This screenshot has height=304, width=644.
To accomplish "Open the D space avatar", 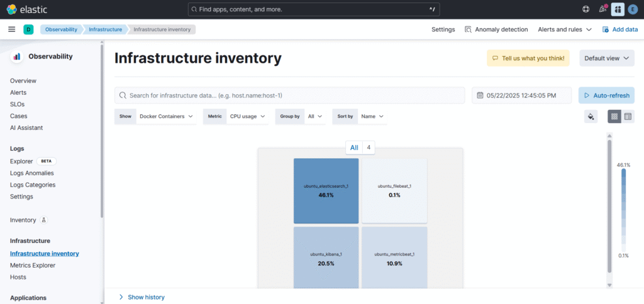I will click(28, 30).
